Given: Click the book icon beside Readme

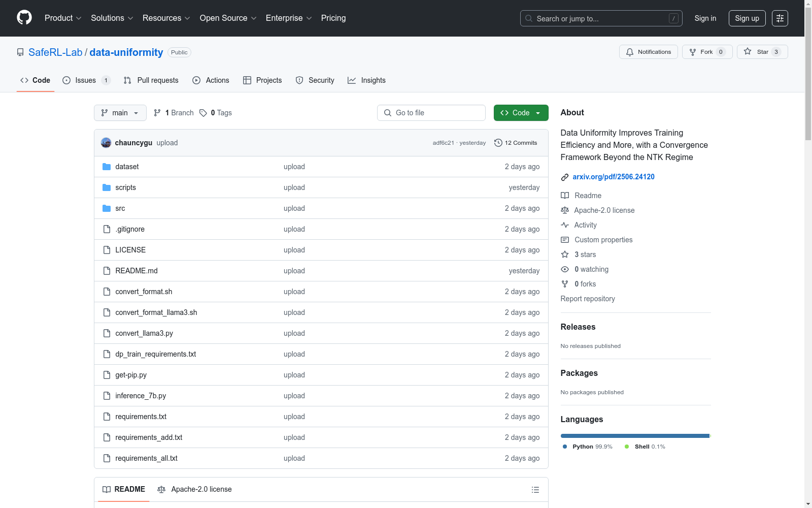Looking at the screenshot, I should click(x=565, y=196).
